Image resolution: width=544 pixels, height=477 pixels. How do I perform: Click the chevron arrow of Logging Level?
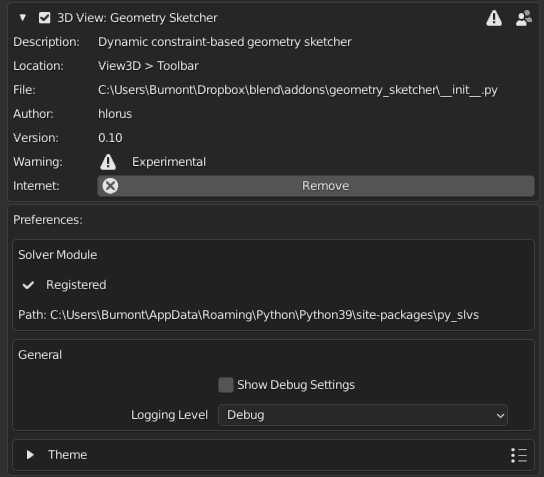tap(500, 415)
